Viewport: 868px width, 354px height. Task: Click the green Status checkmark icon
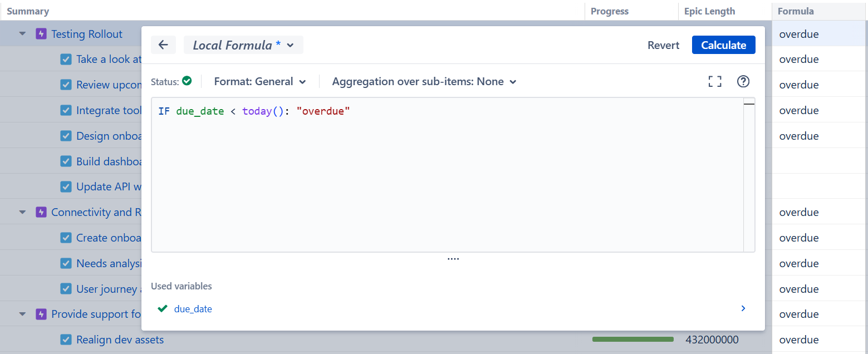186,81
